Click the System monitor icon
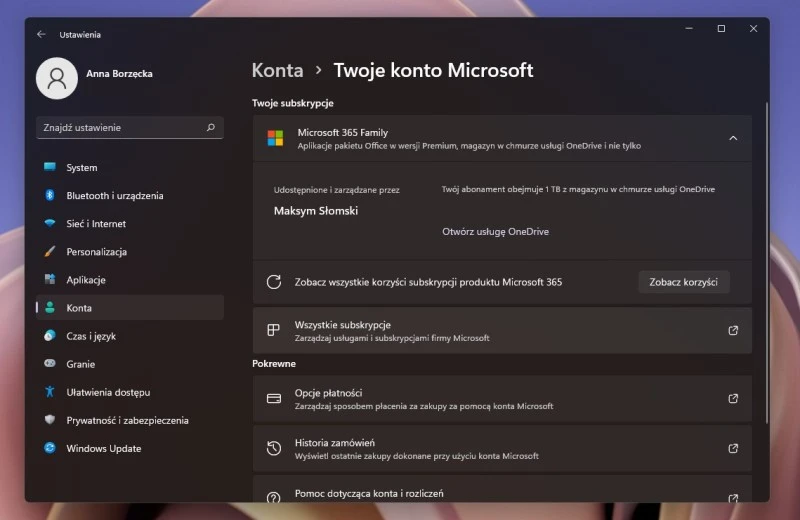The width and height of the screenshot is (800, 520). (49, 167)
